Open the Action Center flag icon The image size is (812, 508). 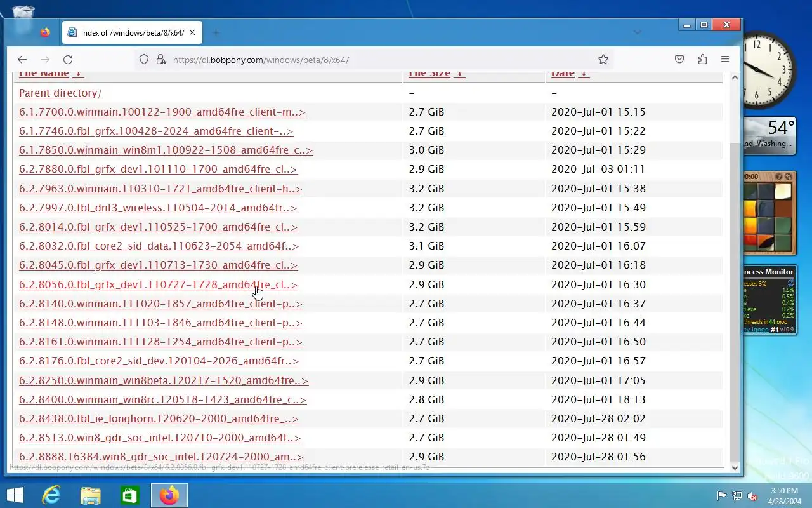pyautogui.click(x=722, y=496)
